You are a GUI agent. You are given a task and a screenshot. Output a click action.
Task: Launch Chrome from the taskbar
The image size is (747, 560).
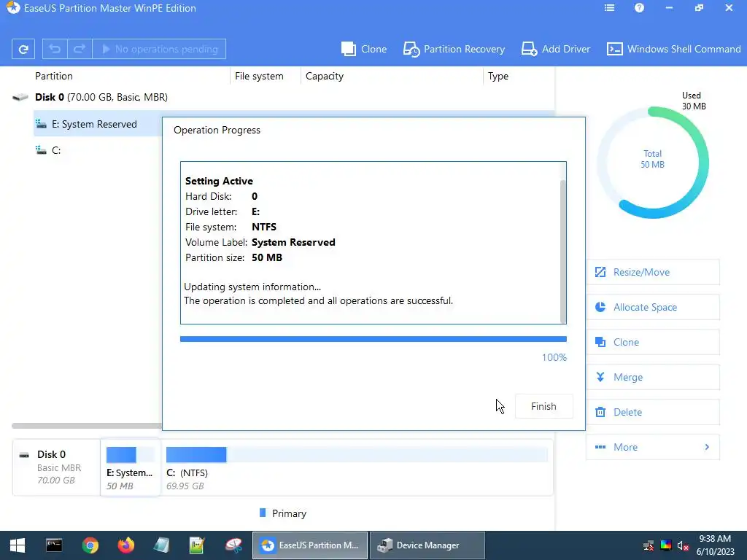tap(90, 545)
